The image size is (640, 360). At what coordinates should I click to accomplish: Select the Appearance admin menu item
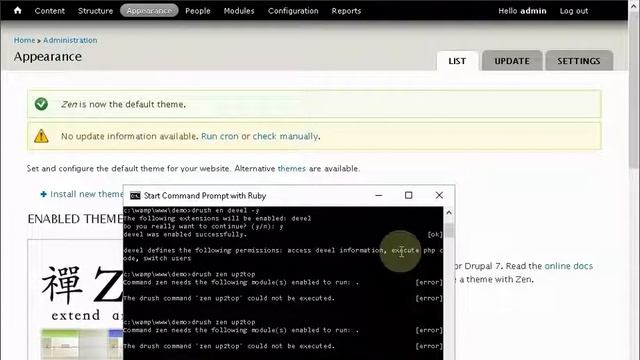tap(149, 11)
